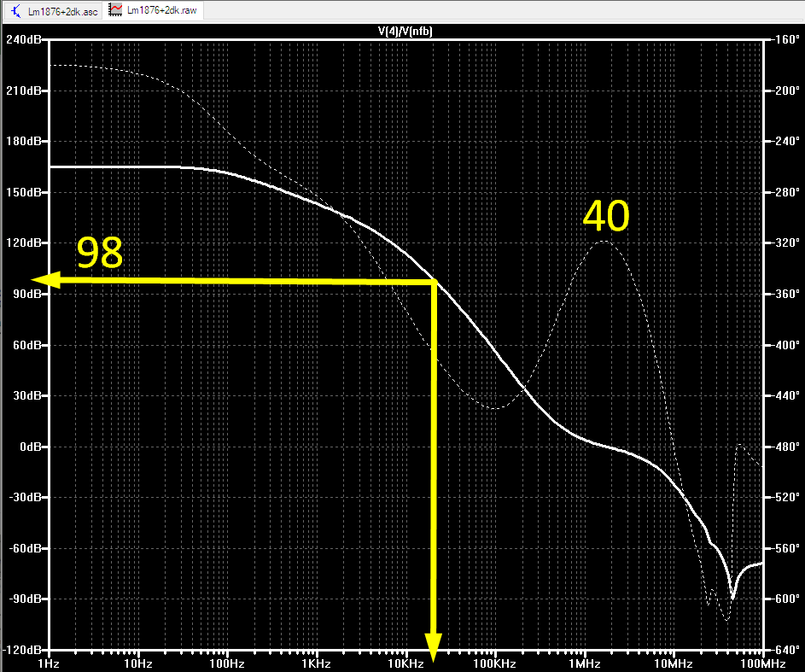Click the -360° phase axis label

(785, 294)
